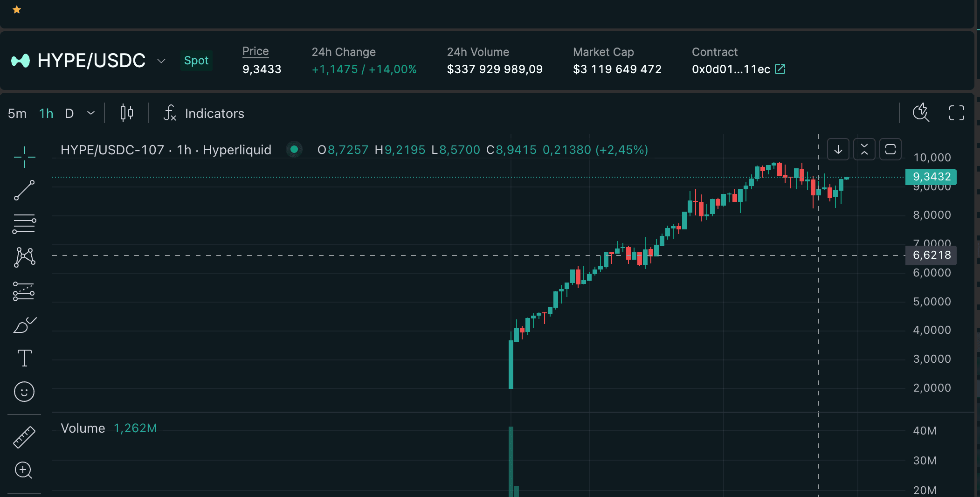Screen dimensions: 980x497
Task: Select the ruler measure tool
Action: [24, 437]
